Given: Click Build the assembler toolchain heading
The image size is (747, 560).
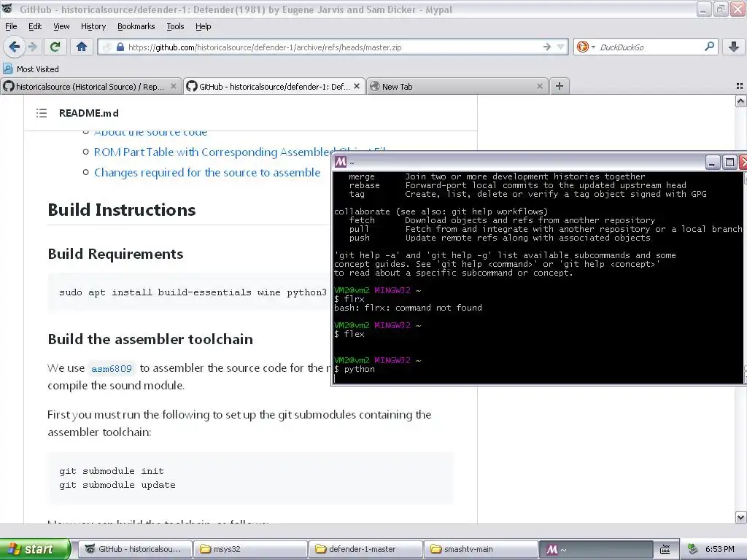Looking at the screenshot, I should [150, 339].
